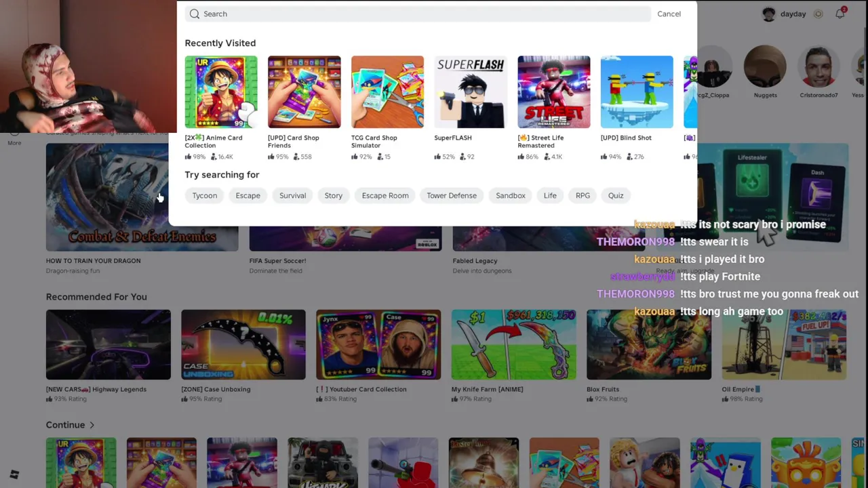Open the notifications bell icon
868x488 pixels.
(x=840, y=14)
